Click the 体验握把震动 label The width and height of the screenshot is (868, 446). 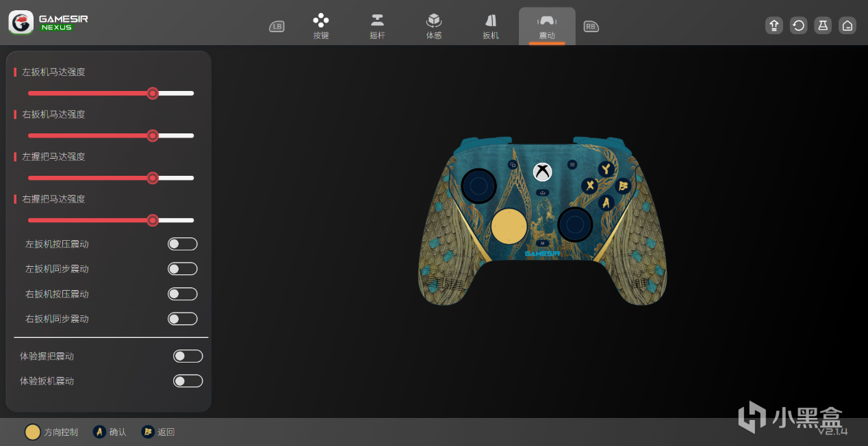coord(47,356)
